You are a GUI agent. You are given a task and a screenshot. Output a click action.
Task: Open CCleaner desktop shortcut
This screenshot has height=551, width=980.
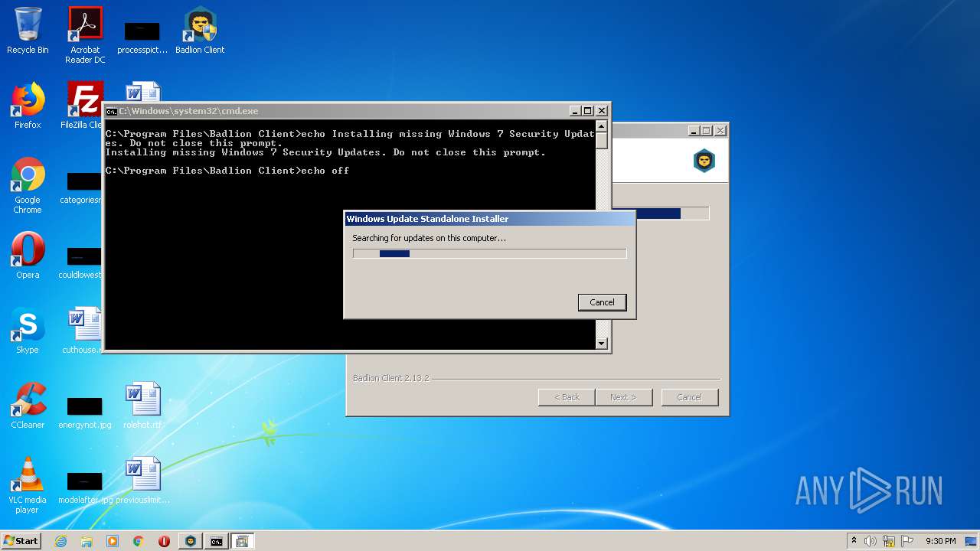point(28,406)
